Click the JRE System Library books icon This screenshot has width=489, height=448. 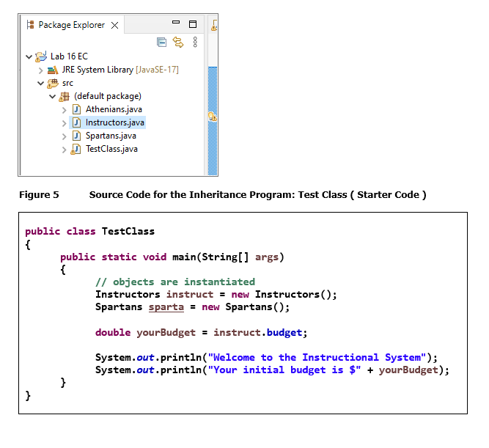53,70
